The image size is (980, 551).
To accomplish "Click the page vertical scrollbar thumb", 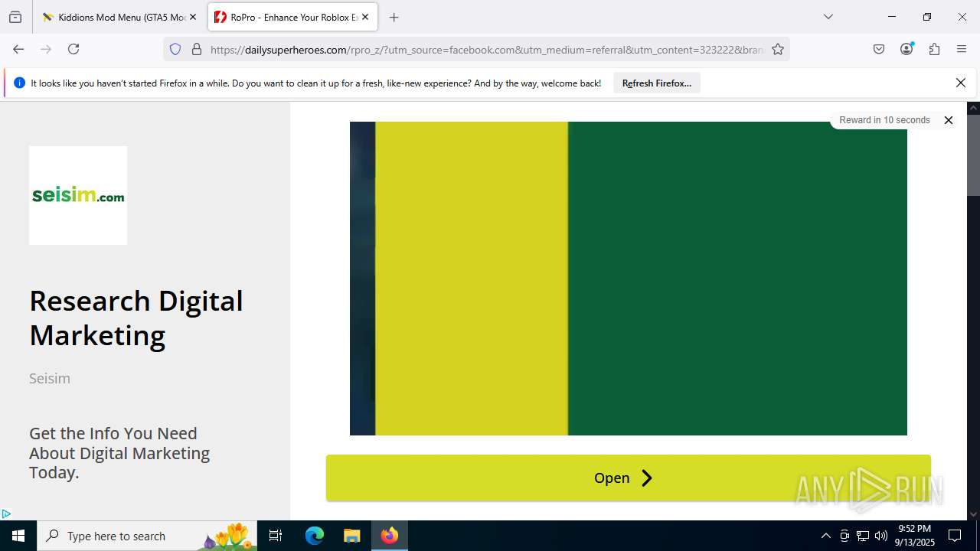I will pos(973,155).
